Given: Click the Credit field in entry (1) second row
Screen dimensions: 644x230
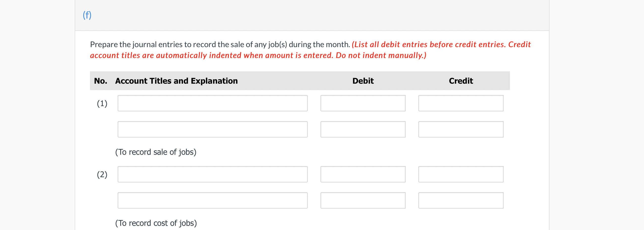Looking at the screenshot, I should [x=461, y=129].
